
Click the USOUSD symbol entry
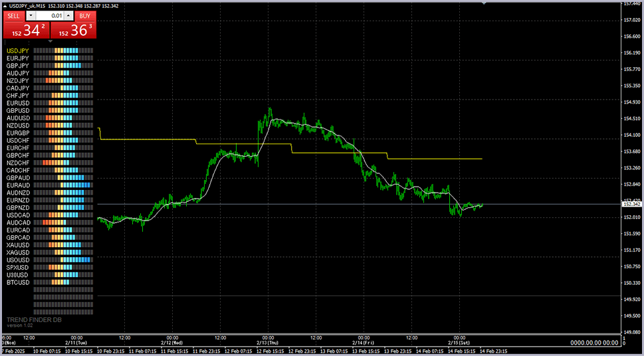pyautogui.click(x=18, y=260)
